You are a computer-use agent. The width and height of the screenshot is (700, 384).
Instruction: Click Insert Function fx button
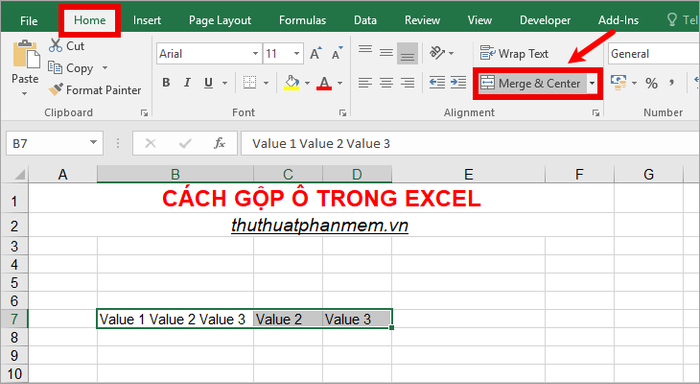click(x=219, y=143)
